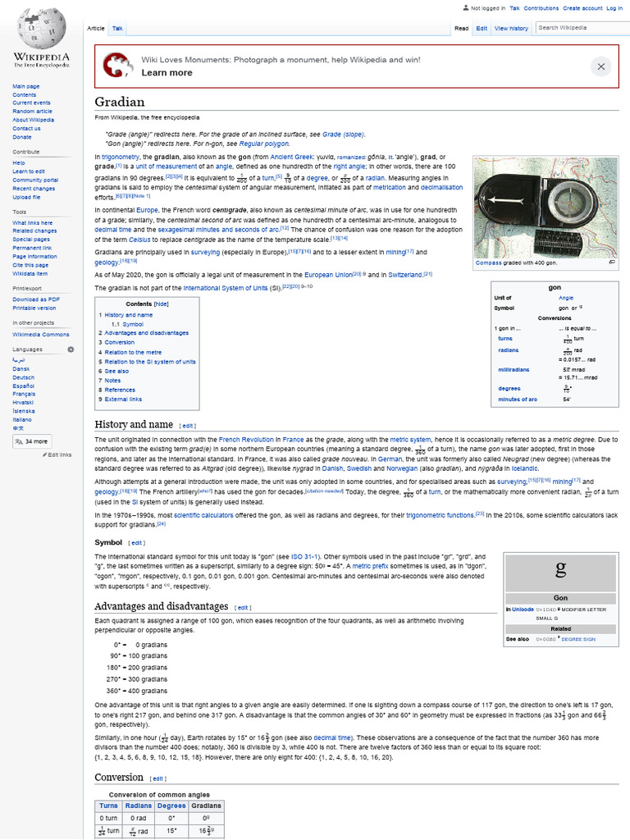
Task: Click Create account link
Action: [x=582, y=8]
